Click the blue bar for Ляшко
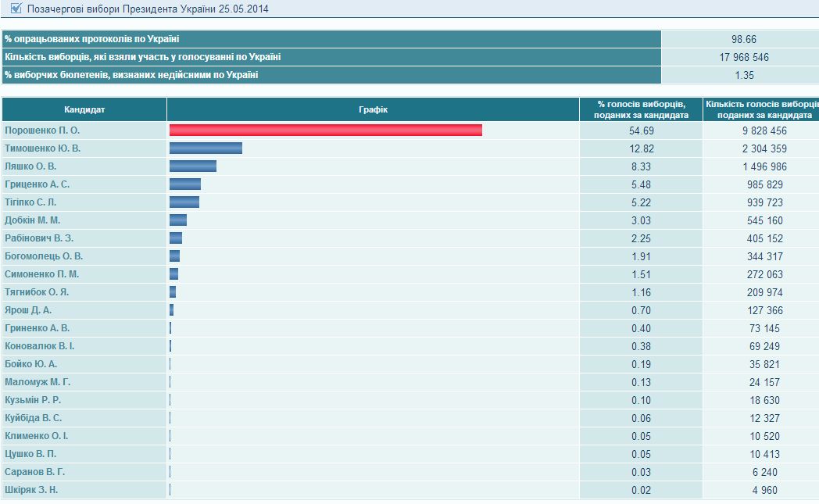 point(193,166)
